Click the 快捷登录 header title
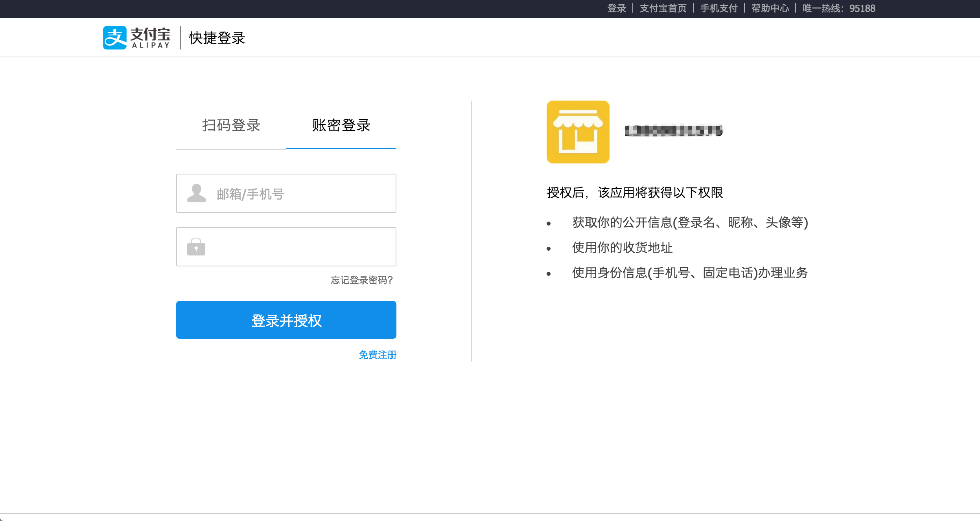The height and width of the screenshot is (521, 980). coord(217,38)
